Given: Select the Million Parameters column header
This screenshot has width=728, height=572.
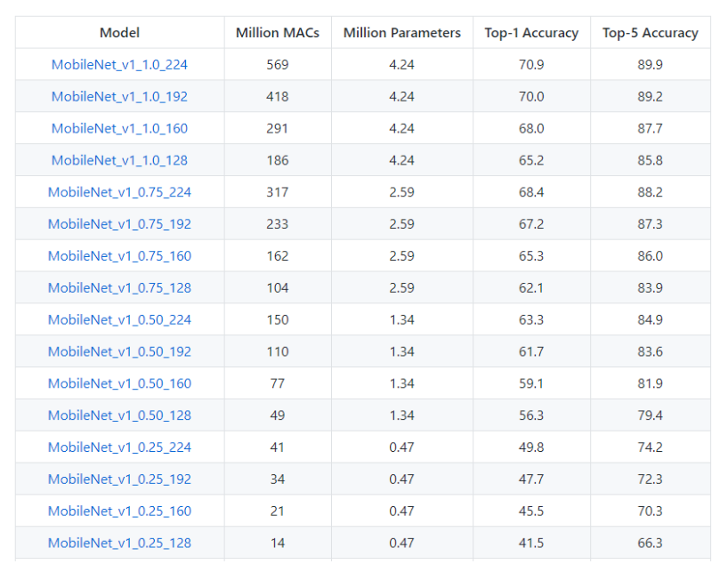Looking at the screenshot, I should coord(401,33).
